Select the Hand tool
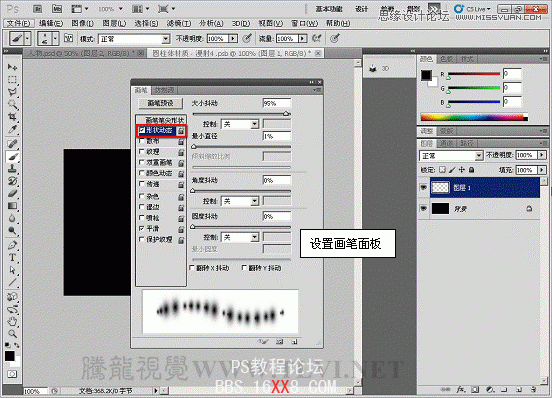552x398 pixels. 12,321
